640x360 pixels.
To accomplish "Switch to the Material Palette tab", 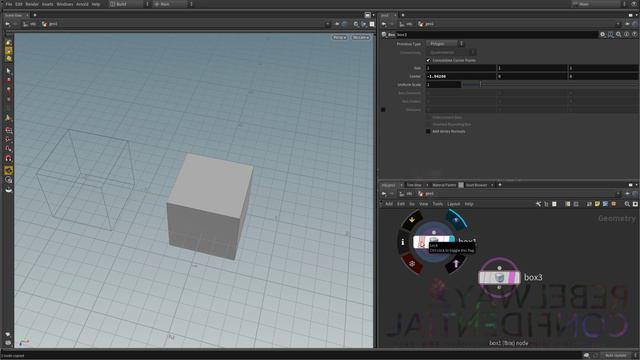I will pyautogui.click(x=444, y=185).
